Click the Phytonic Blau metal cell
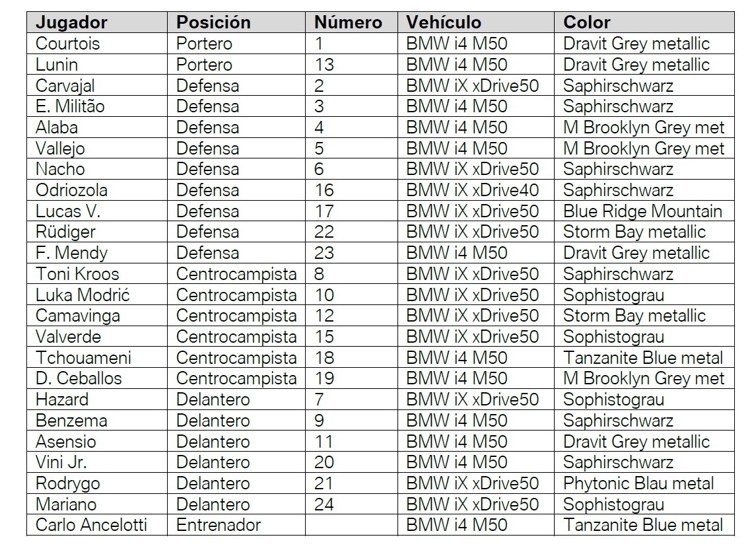The image size is (756, 556). click(638, 483)
